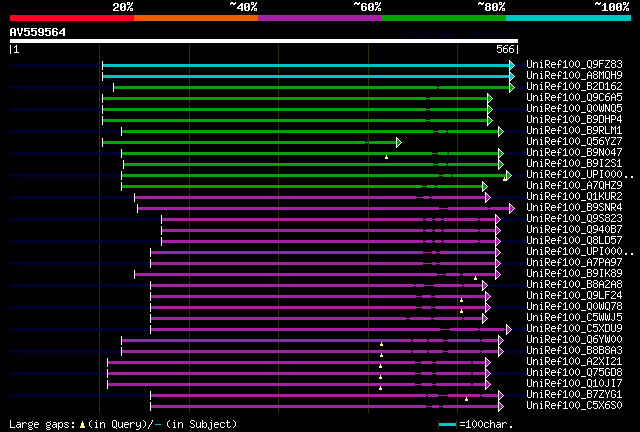Click the purple alignment bar for C5X6S0
Screen dimensions: 640x432
pos(324,407)
